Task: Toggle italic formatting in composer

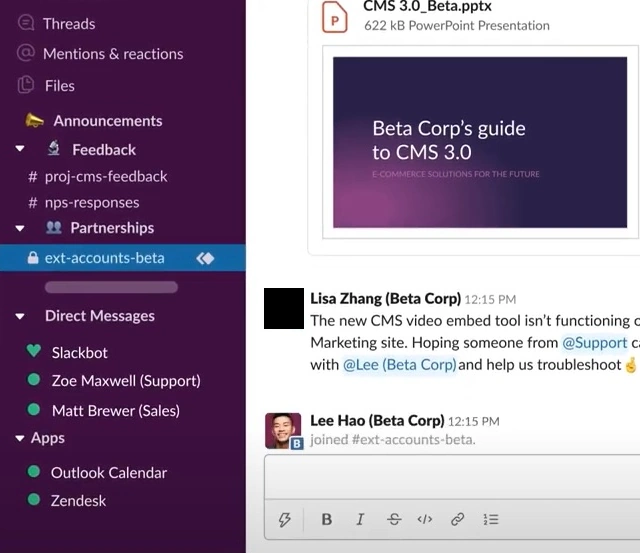Action: [360, 519]
